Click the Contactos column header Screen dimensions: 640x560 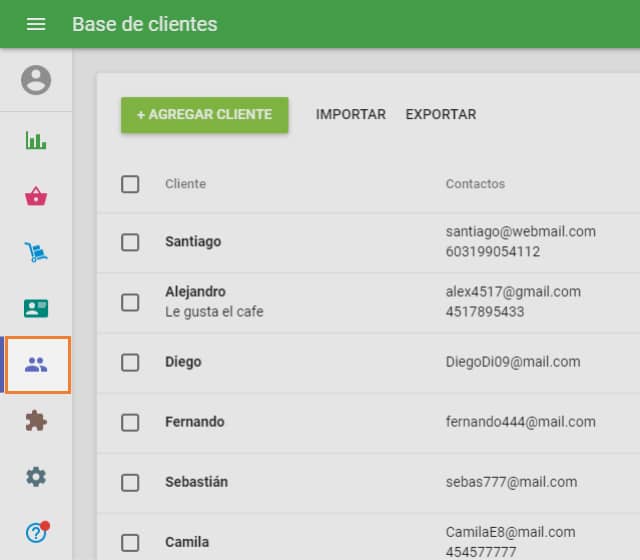(475, 184)
